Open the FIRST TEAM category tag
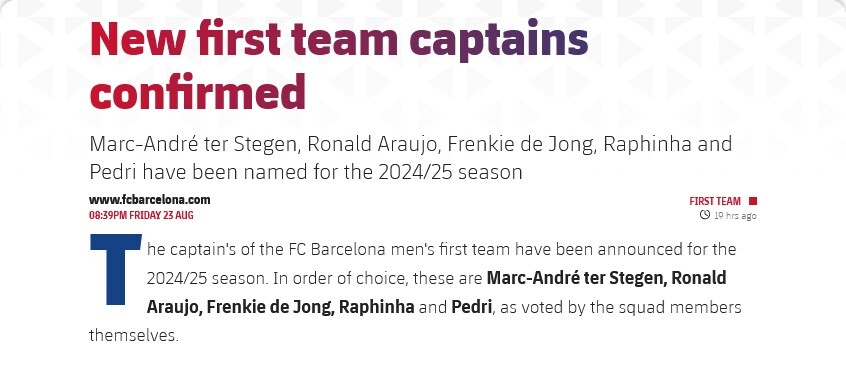This screenshot has width=846, height=366. 715,201
